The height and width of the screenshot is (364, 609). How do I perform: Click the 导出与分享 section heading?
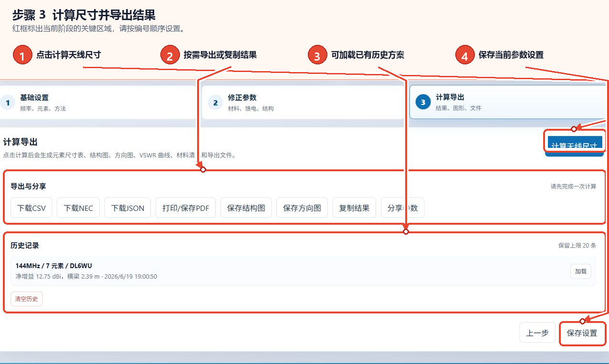coord(28,187)
